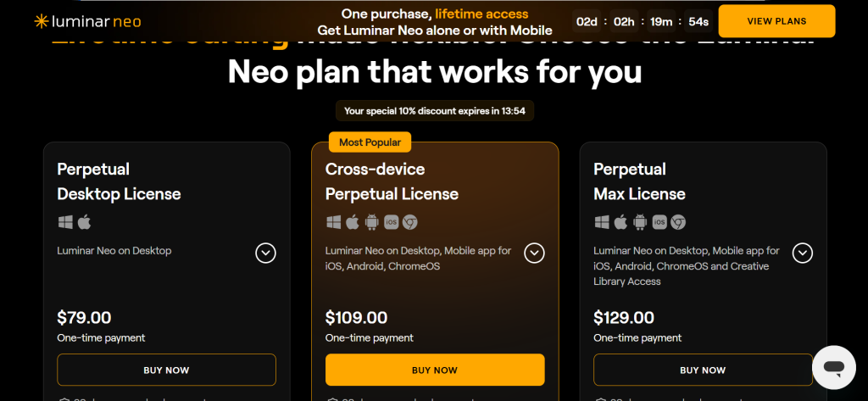Click the countdown timer in header

641,21
